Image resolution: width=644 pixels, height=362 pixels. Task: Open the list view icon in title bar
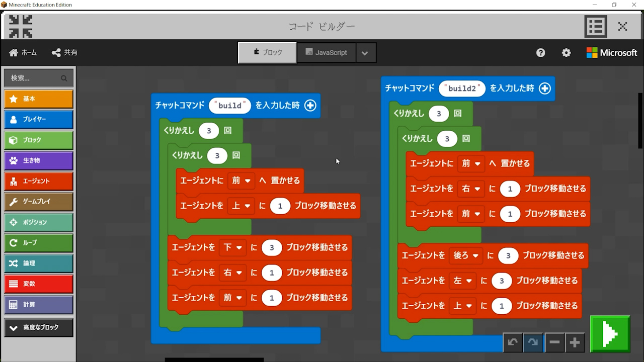pos(595,27)
